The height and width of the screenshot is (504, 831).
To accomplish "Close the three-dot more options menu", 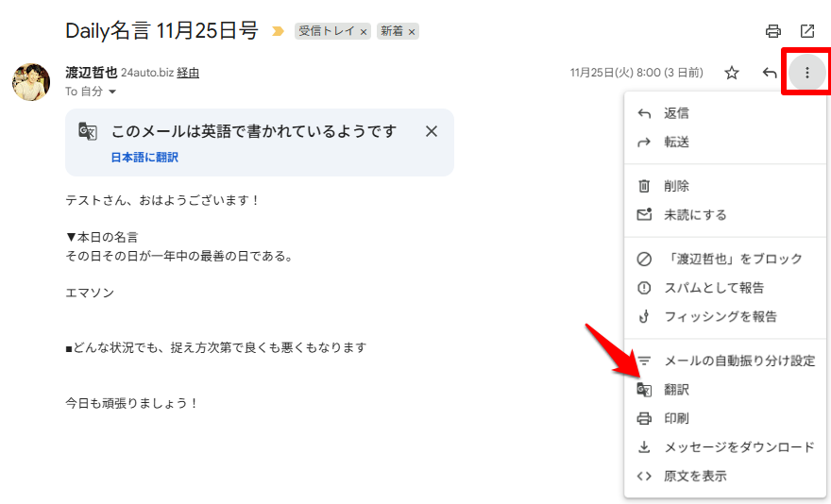I will [806, 73].
